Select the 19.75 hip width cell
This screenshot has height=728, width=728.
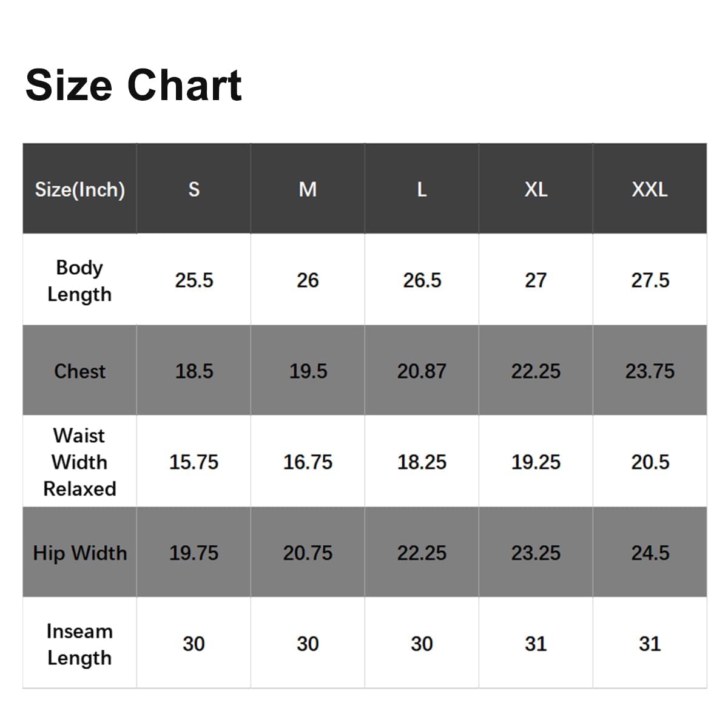[194, 553]
